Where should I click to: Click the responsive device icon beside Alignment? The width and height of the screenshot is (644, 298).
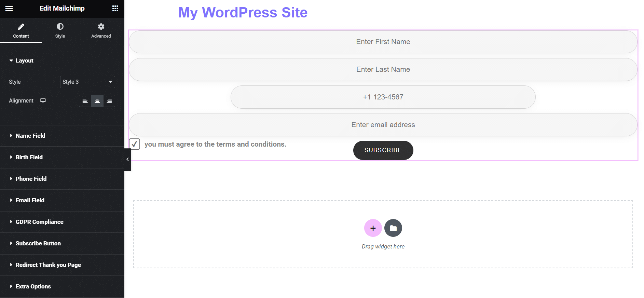(x=43, y=100)
